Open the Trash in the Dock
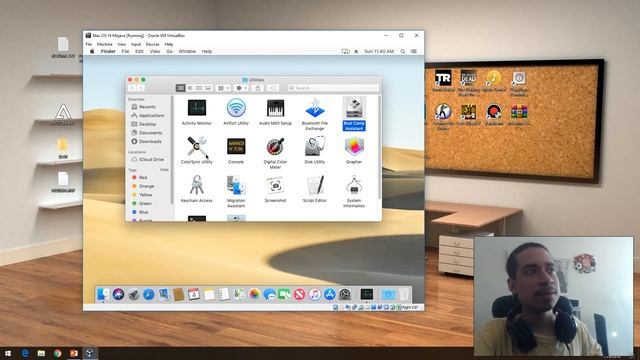The width and height of the screenshot is (640, 360). pos(404,294)
